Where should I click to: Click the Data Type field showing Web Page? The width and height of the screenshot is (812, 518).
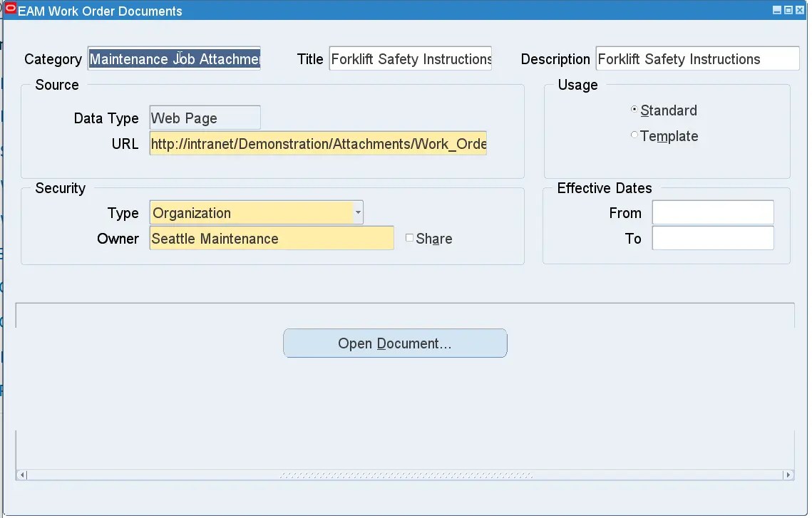pos(205,117)
